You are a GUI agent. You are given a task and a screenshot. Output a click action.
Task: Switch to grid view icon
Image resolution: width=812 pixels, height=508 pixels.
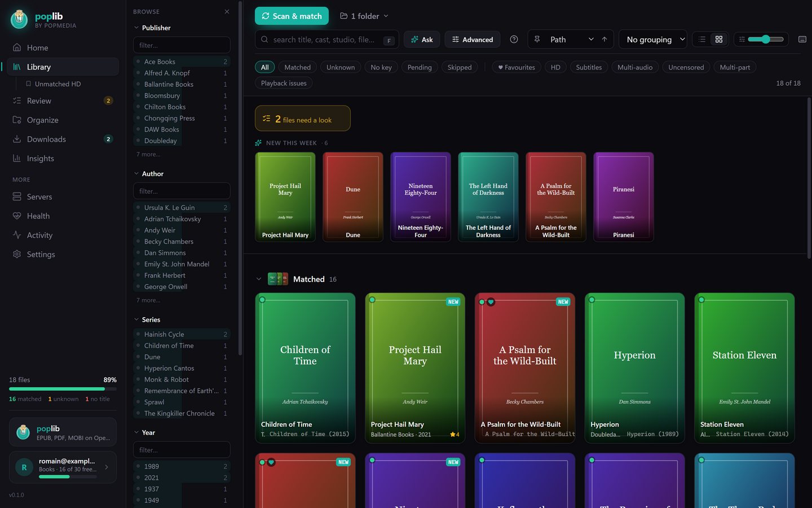pos(719,40)
